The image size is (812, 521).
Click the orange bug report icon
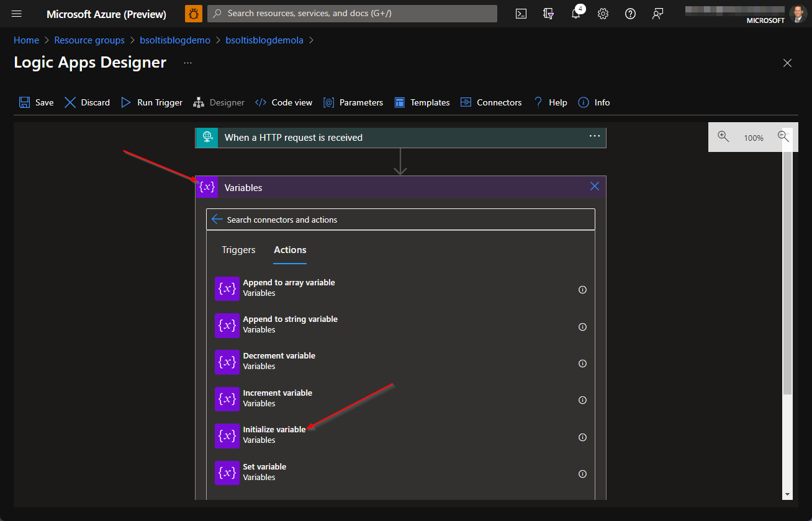[x=194, y=14]
